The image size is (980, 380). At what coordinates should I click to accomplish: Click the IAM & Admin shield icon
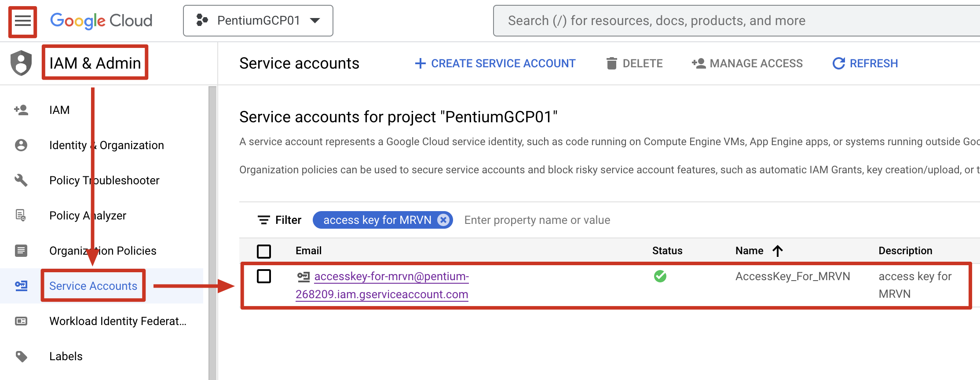click(x=21, y=63)
